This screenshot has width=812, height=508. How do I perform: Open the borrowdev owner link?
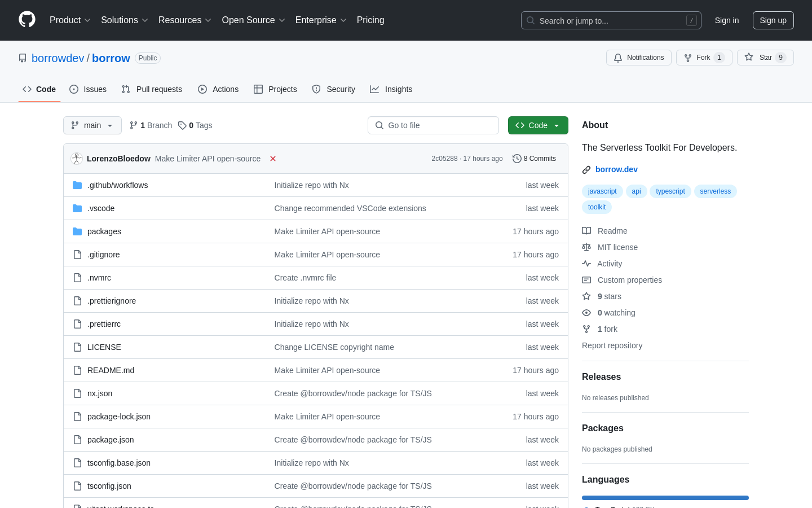pos(58,58)
